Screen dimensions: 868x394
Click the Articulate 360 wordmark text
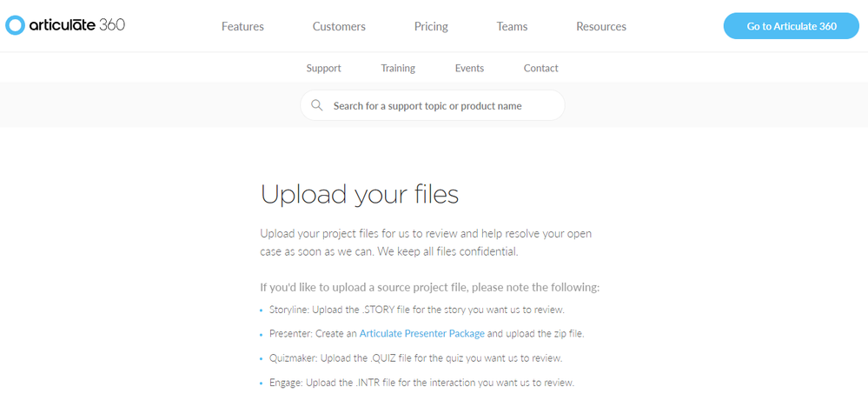click(76, 25)
